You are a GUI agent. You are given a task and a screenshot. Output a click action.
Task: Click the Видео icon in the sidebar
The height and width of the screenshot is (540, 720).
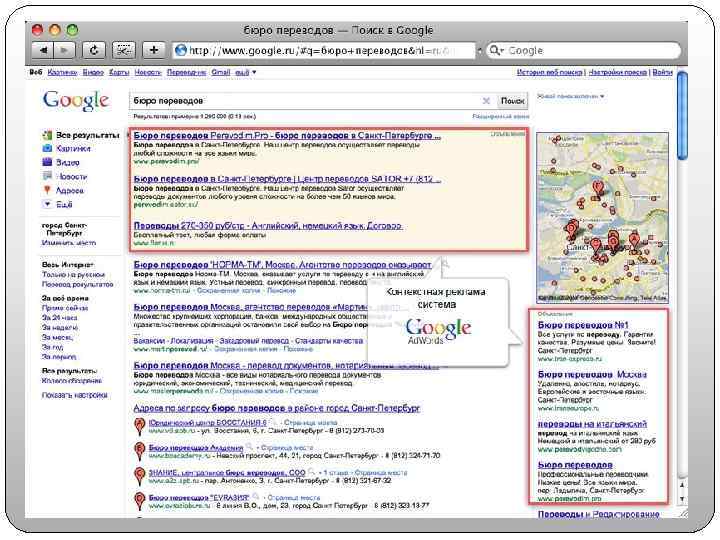coord(47,162)
